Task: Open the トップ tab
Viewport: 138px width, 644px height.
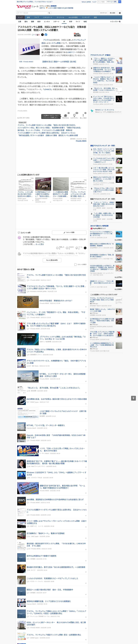Action: pyautogui.click(x=20, y=17)
